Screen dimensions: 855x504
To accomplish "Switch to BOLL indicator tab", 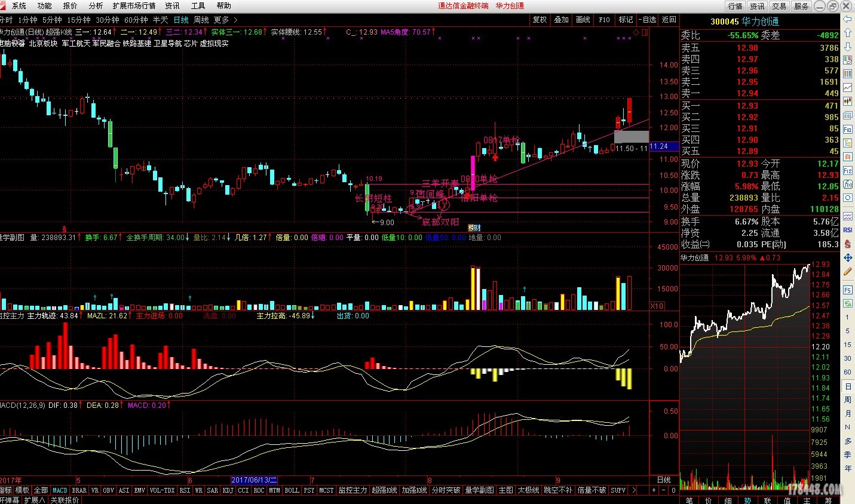I will [x=292, y=490].
